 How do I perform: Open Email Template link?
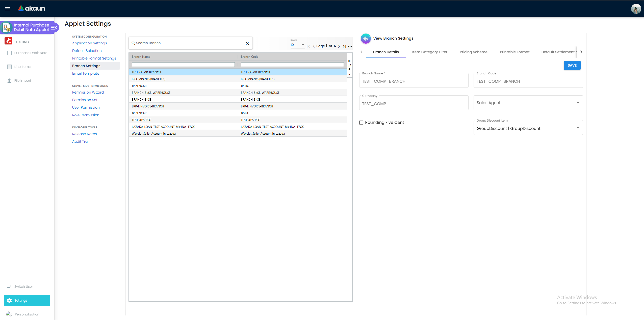(86, 73)
